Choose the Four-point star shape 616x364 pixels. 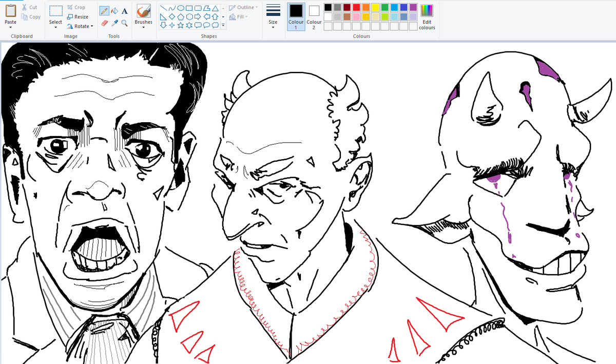(171, 25)
